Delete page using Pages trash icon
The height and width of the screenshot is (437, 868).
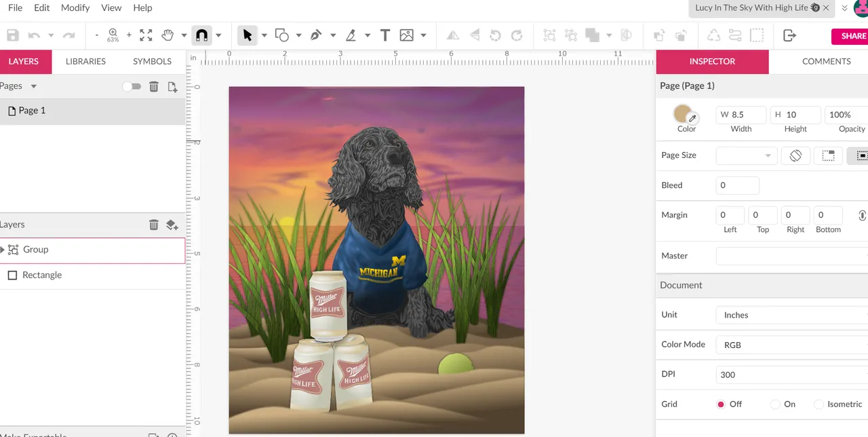pos(154,86)
